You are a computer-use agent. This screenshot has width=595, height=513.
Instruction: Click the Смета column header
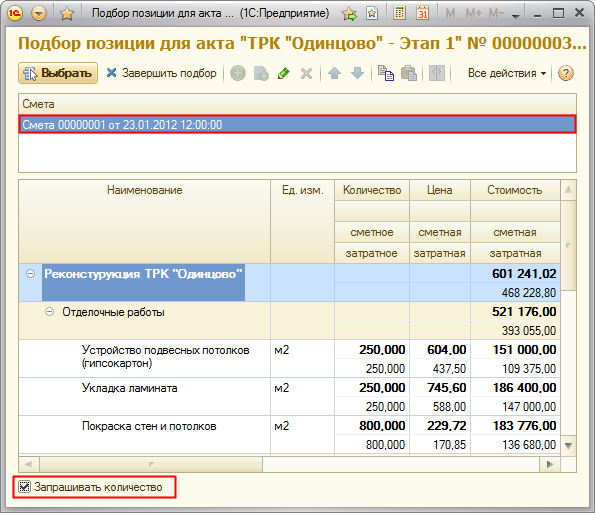(x=297, y=104)
